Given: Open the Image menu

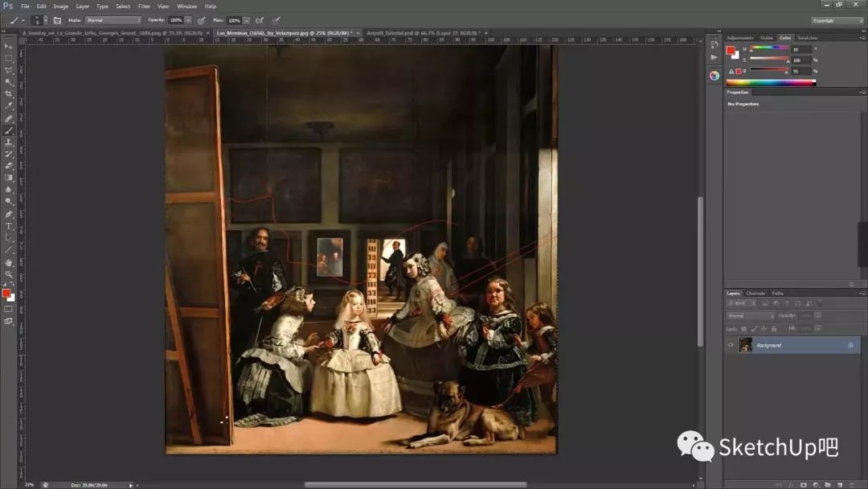Looking at the screenshot, I should 60,6.
